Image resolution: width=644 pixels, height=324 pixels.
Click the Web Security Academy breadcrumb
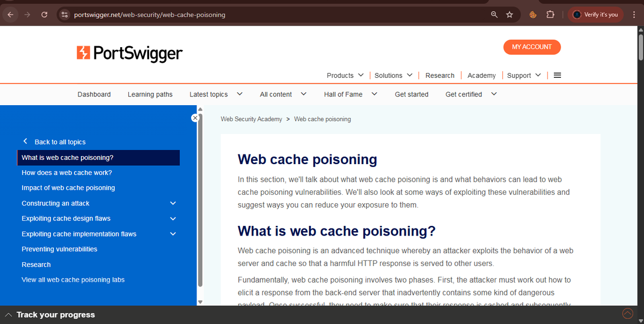pos(251,119)
